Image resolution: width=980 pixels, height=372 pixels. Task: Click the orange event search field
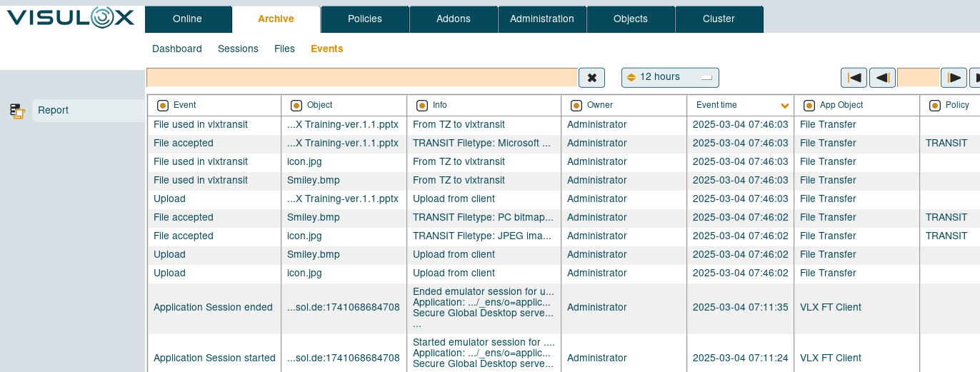coord(361,78)
